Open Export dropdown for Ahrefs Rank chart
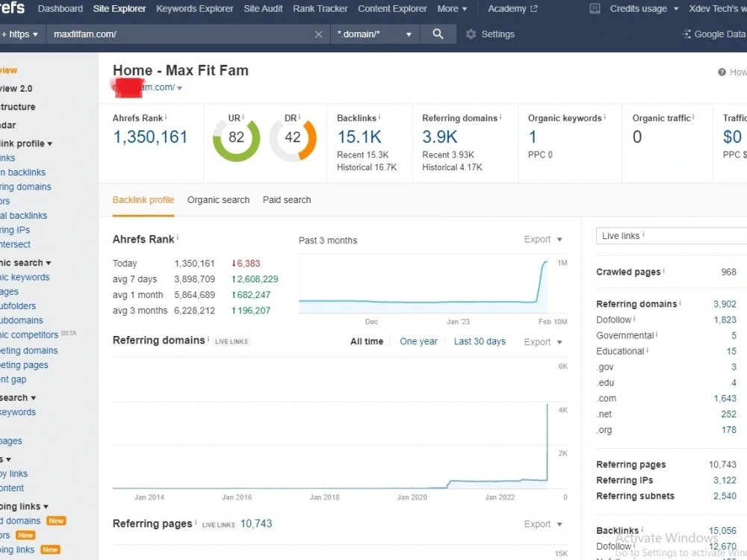Viewport: 747px width, 560px height. tap(543, 240)
